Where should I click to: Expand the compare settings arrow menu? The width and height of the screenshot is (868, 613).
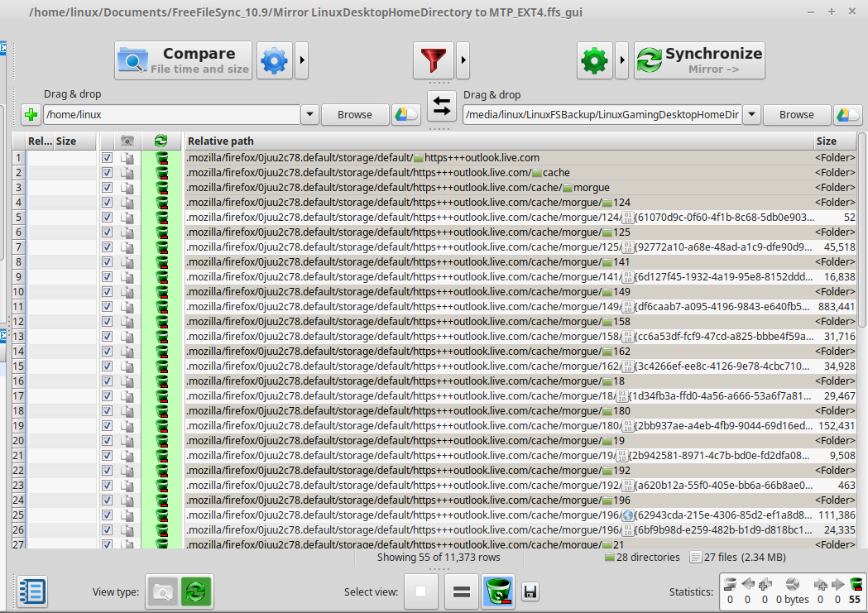302,60
